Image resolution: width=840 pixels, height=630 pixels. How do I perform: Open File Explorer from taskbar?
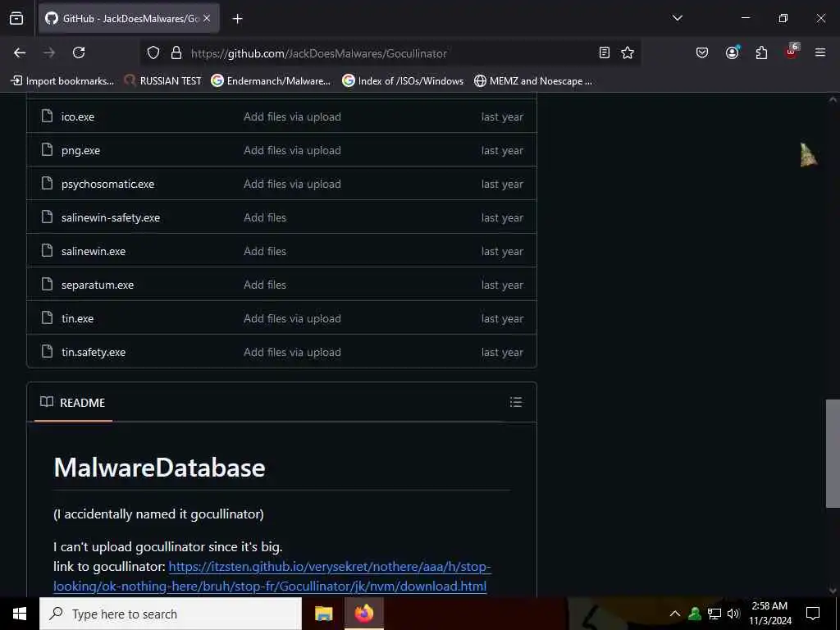pyautogui.click(x=323, y=614)
